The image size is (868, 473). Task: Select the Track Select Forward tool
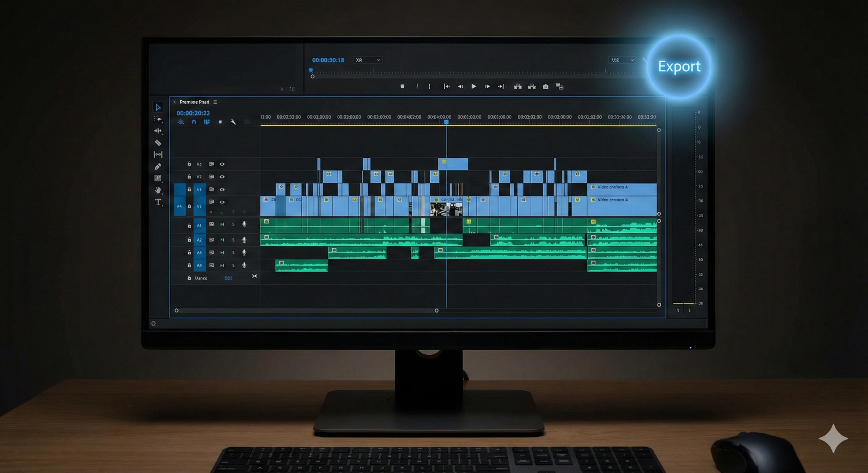(158, 119)
